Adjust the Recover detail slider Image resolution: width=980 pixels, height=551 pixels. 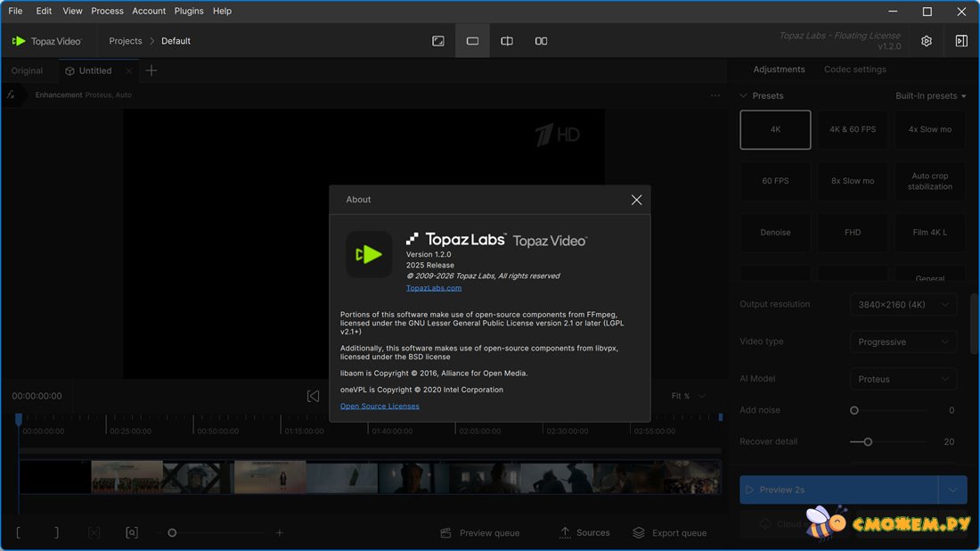point(868,441)
